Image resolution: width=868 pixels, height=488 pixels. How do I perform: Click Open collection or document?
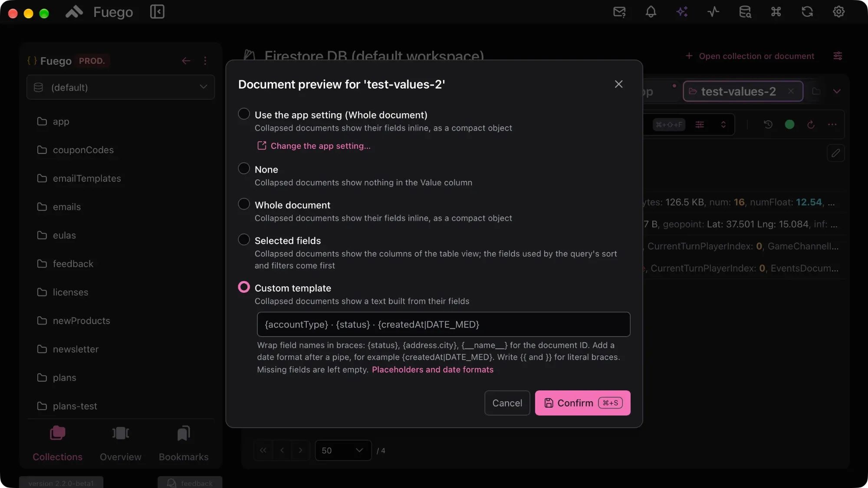click(x=750, y=56)
